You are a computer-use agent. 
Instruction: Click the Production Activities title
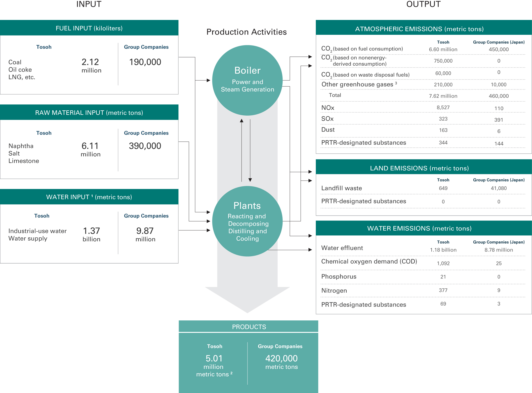click(x=246, y=32)
